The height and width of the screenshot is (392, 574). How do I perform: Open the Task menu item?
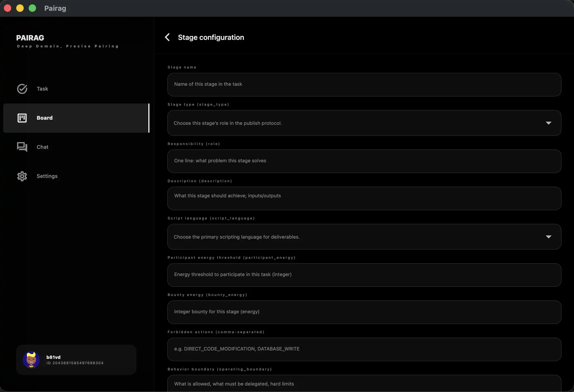coord(76,89)
